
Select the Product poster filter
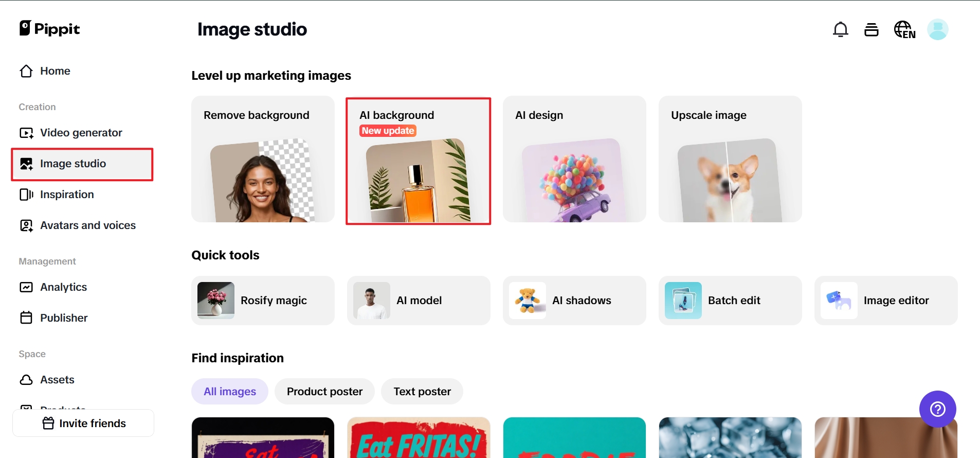point(324,392)
